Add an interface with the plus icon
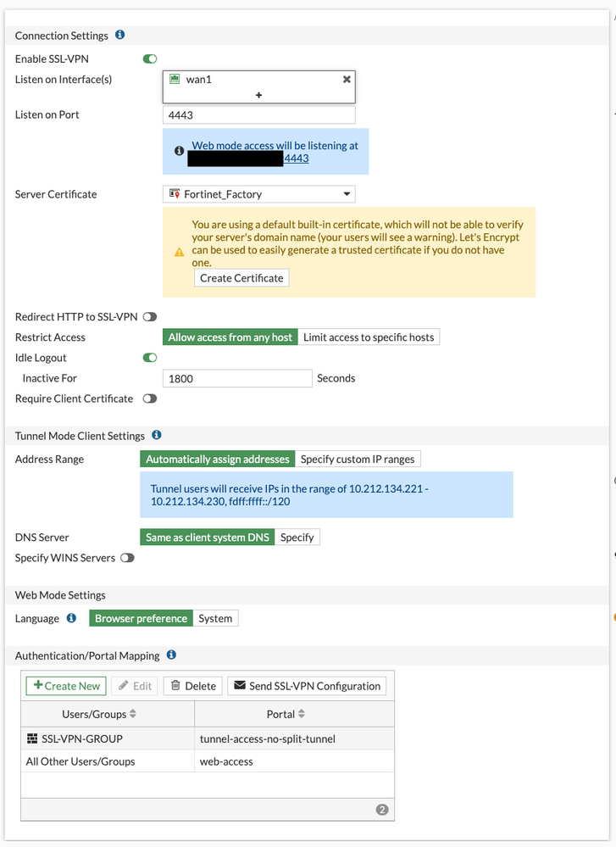 [258, 96]
